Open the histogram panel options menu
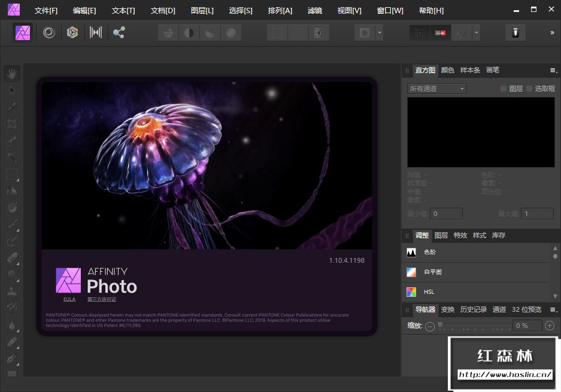Viewport: 561px width, 392px height. pyautogui.click(x=553, y=71)
